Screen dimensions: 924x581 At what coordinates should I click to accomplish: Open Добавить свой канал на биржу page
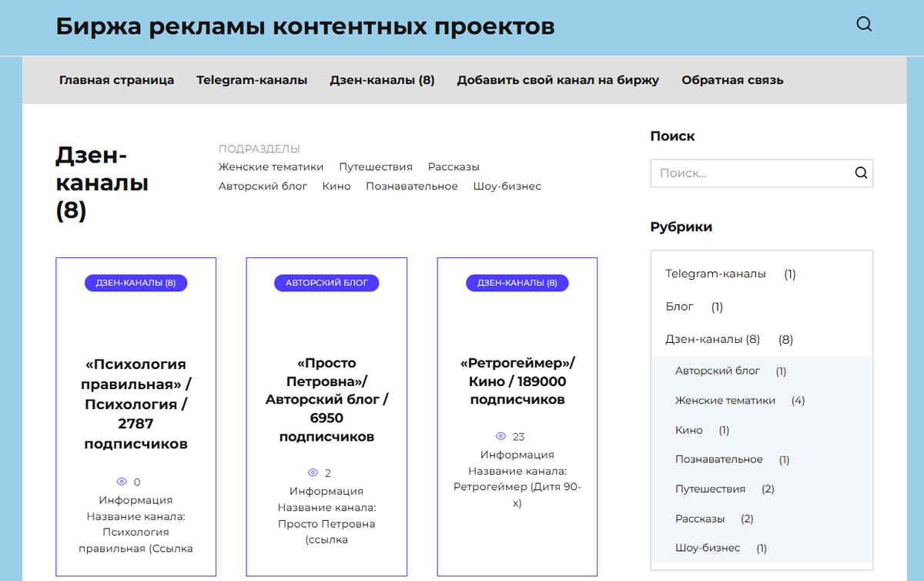(x=557, y=80)
